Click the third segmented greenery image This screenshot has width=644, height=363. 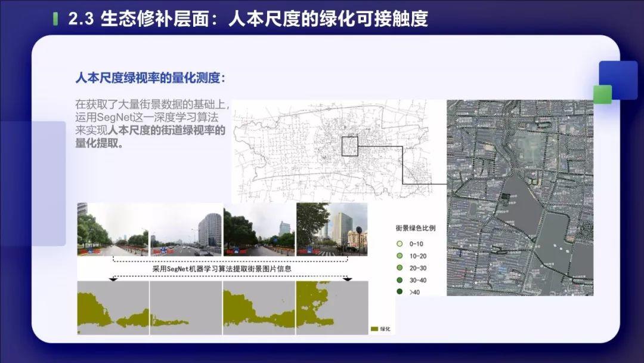(x=259, y=308)
